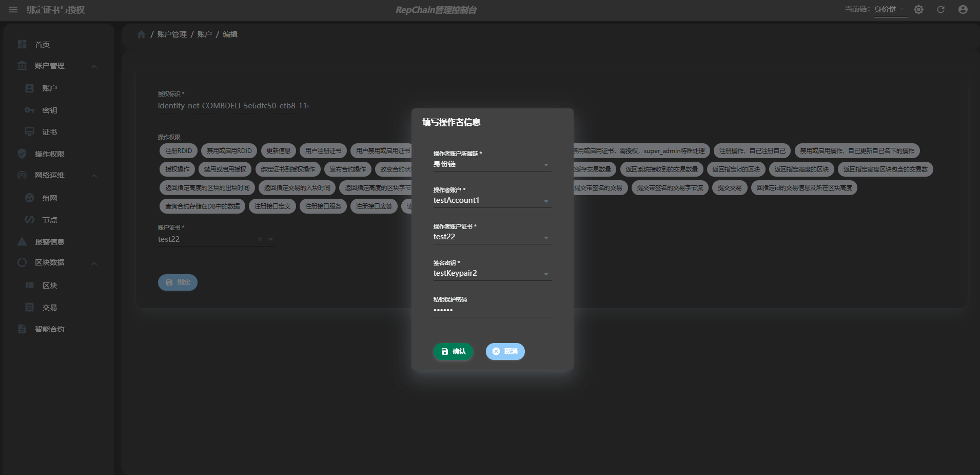
Task: Click the 密钥 key icon
Action: pyautogui.click(x=30, y=110)
